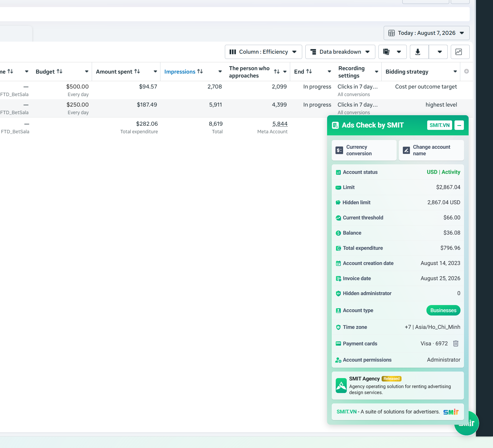Sort by the Amount spent column
493x448 pixels.
118,71
